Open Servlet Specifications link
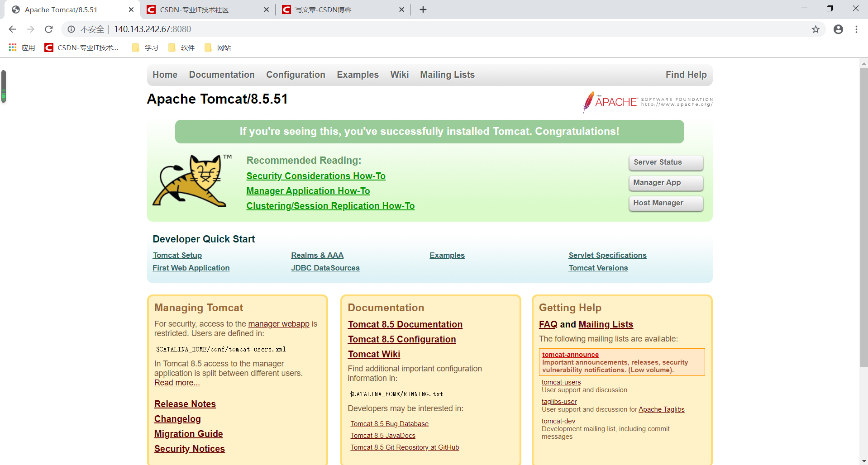Image resolution: width=868 pixels, height=465 pixels. [607, 255]
